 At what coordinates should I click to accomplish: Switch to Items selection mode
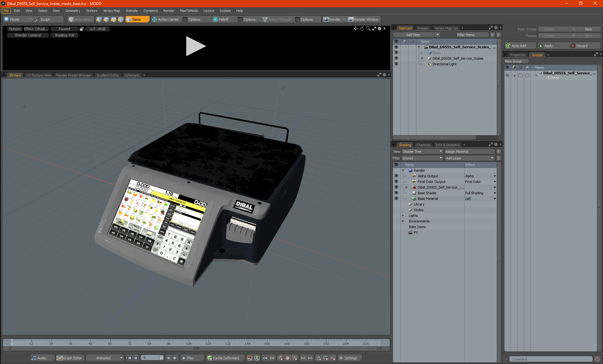coord(137,19)
